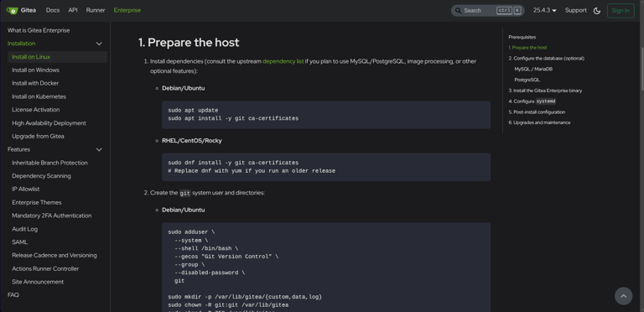Select Install on Windows sidebar item
Viewport: 644px width, 312px height.
[x=35, y=70]
